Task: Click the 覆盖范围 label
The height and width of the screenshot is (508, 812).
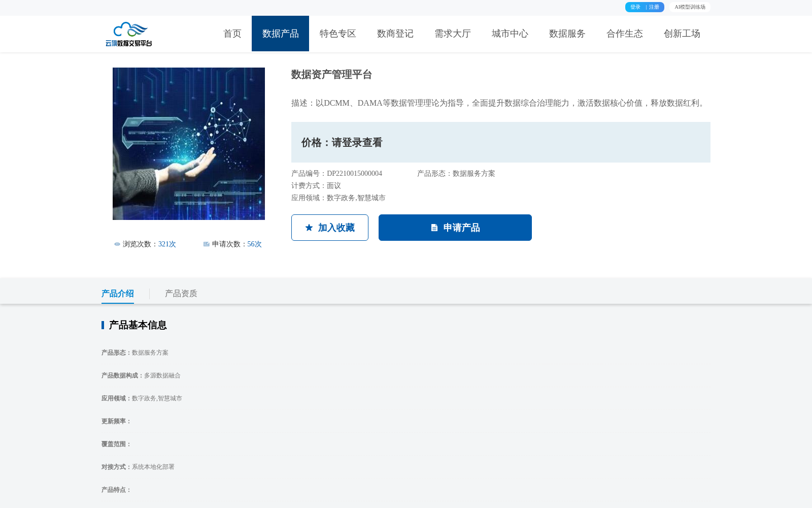Action: pos(116,444)
